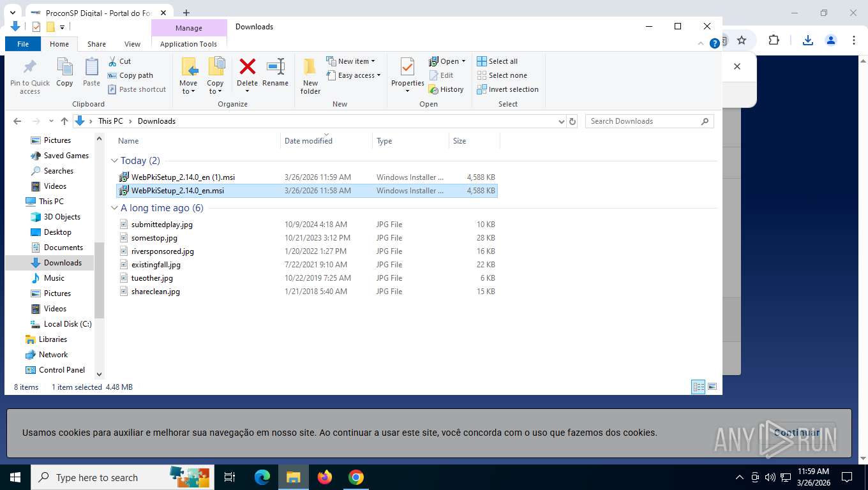This screenshot has width=868, height=490.
Task: Switch to the Home ribbon tab
Action: pyautogui.click(x=59, y=44)
